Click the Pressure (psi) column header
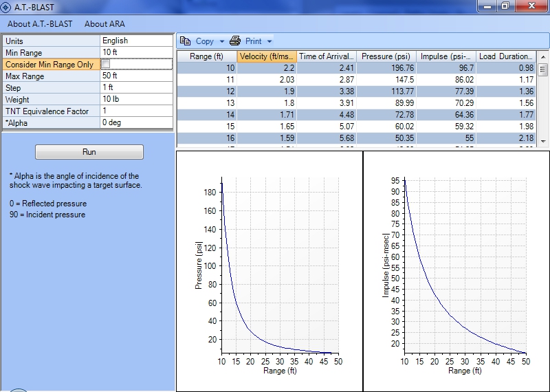The width and height of the screenshot is (550, 392). coord(387,56)
